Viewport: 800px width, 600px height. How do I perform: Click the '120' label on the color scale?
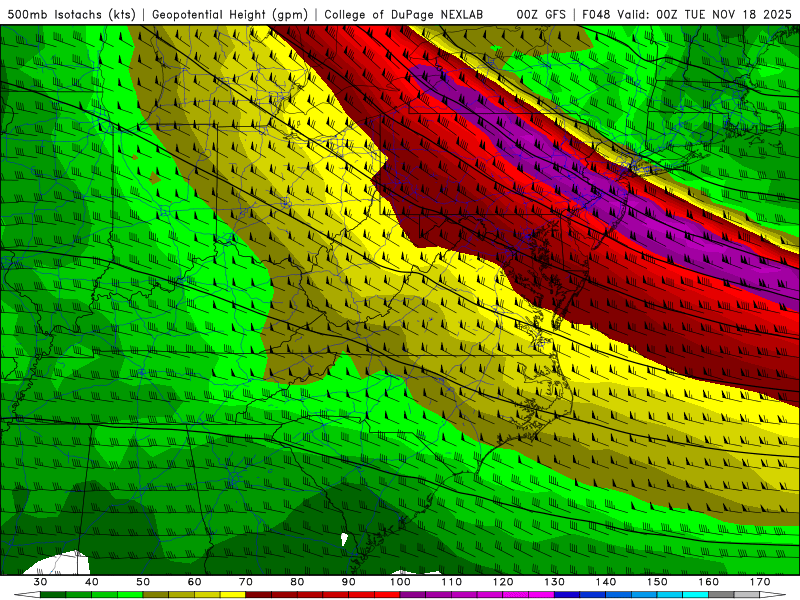pyautogui.click(x=503, y=582)
